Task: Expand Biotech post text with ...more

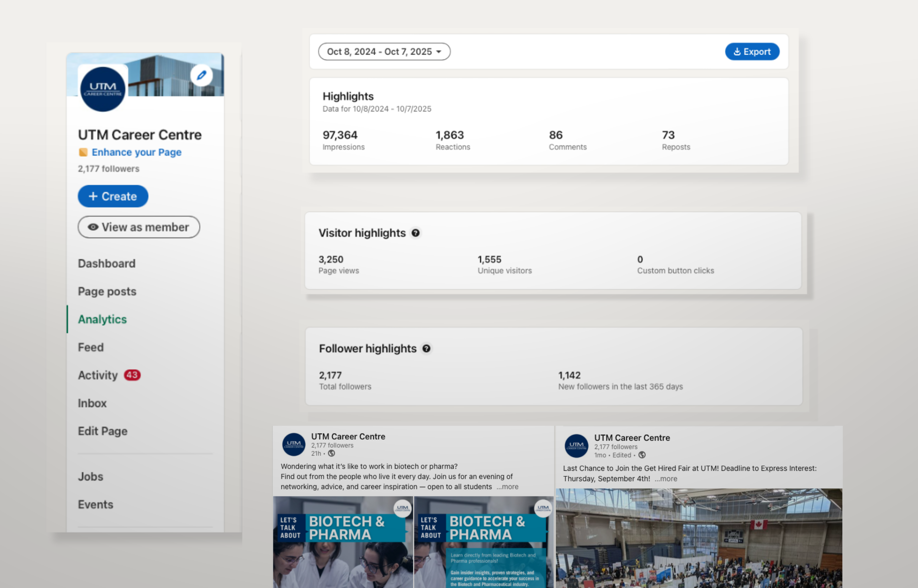Action: (508, 487)
